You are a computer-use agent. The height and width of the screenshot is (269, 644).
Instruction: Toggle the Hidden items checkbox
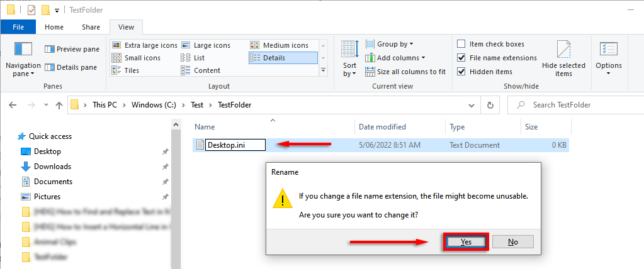pos(461,72)
